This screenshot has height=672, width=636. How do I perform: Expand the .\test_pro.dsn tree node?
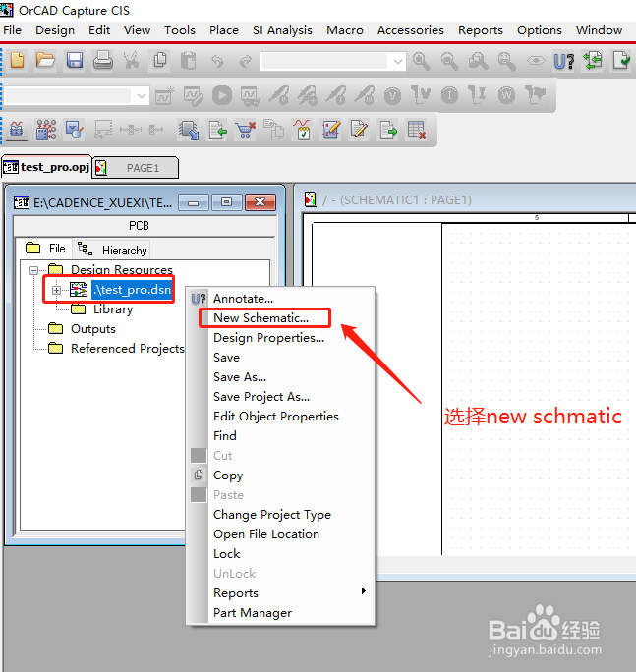pos(56,290)
